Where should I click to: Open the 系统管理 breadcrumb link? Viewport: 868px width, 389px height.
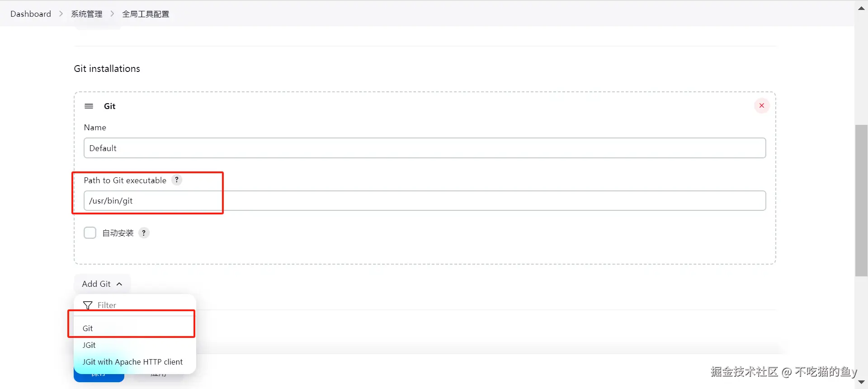86,14
